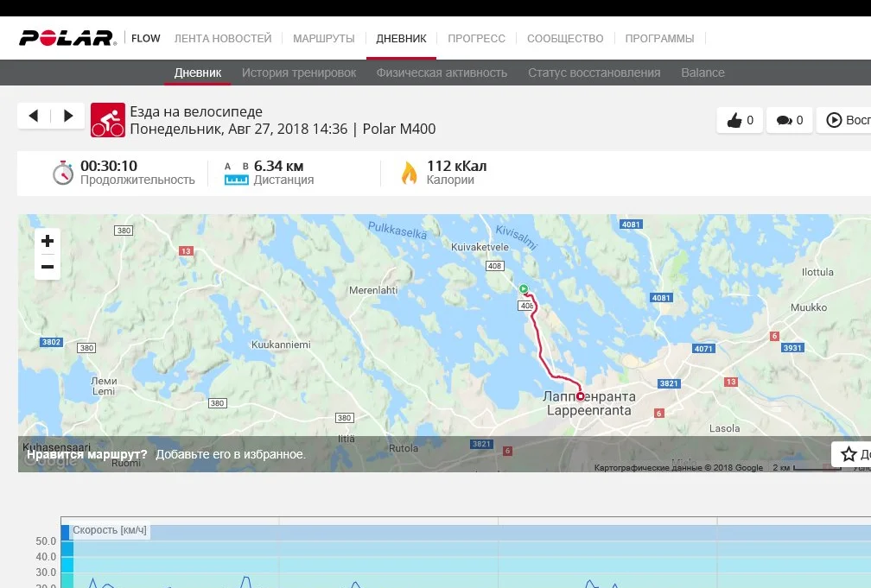
Task: Click the play replay button icon
Action: point(834,120)
